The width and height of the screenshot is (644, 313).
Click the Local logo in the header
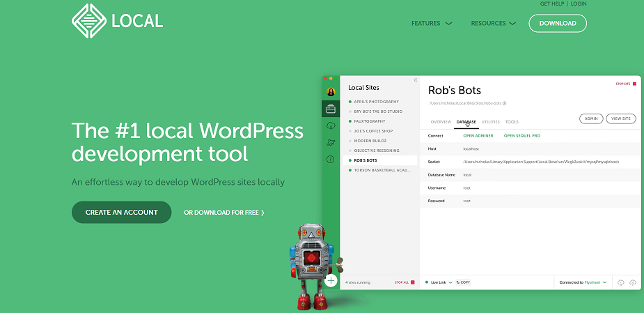[118, 21]
